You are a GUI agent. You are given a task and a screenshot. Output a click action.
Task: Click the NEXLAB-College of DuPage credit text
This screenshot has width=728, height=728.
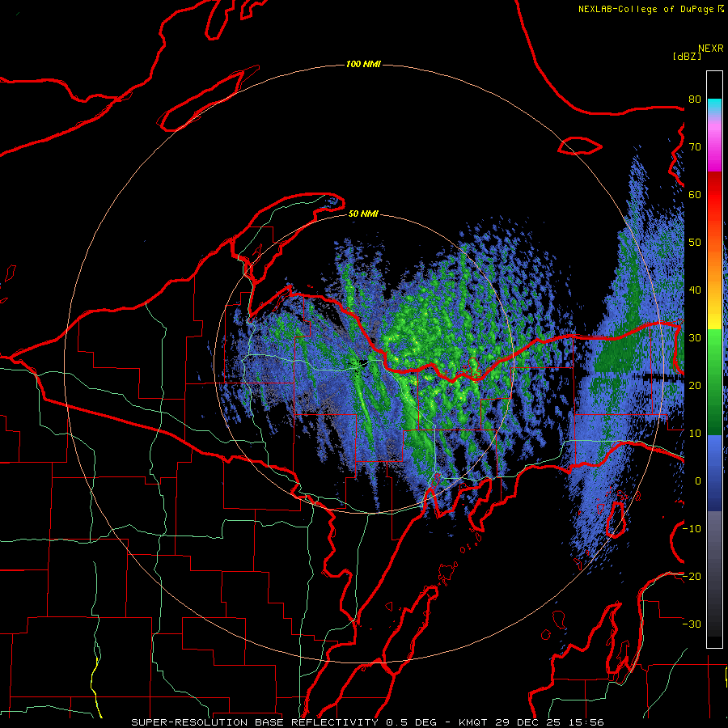point(646,9)
